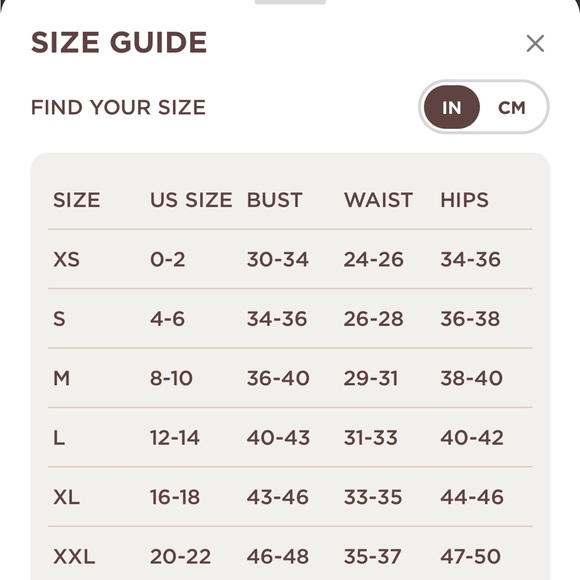Select the XL size row label
The image size is (580, 580).
(x=66, y=497)
